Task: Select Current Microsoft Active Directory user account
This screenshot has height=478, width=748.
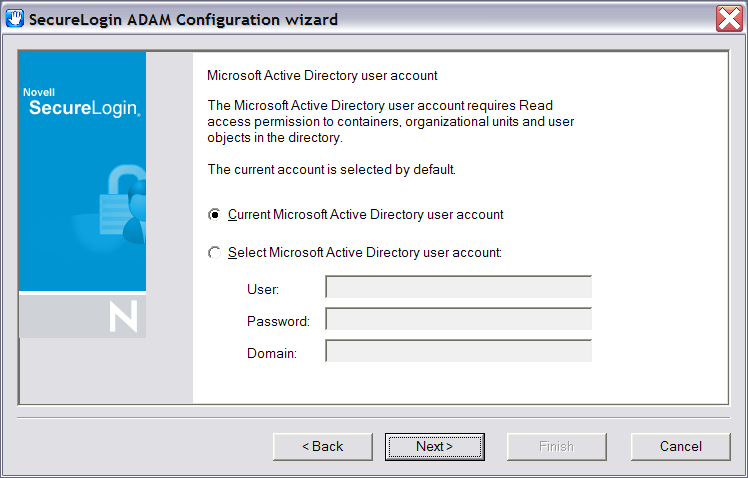Action: (x=214, y=215)
